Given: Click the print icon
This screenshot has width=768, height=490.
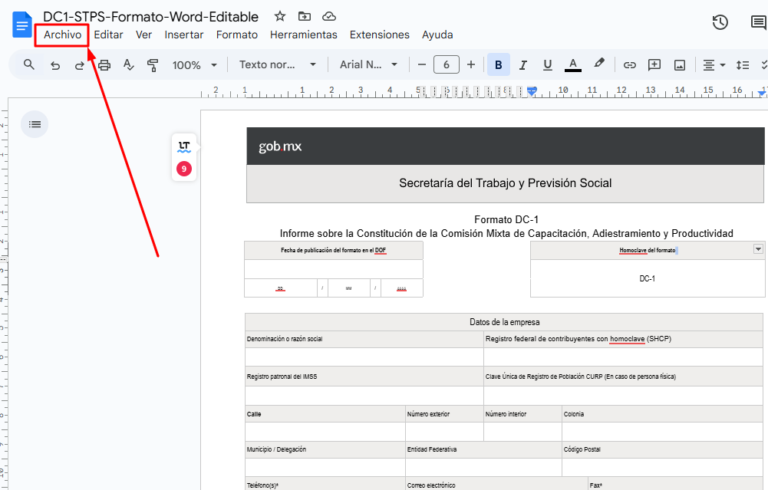Looking at the screenshot, I should tap(104, 65).
